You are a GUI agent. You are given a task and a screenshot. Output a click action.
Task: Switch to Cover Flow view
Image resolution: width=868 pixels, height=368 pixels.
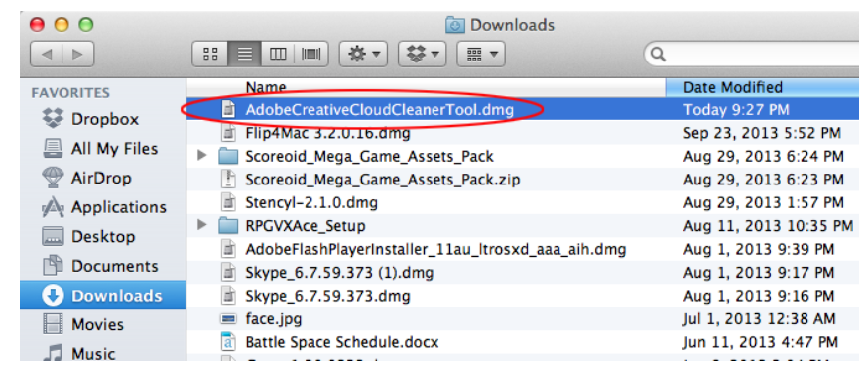(x=311, y=55)
